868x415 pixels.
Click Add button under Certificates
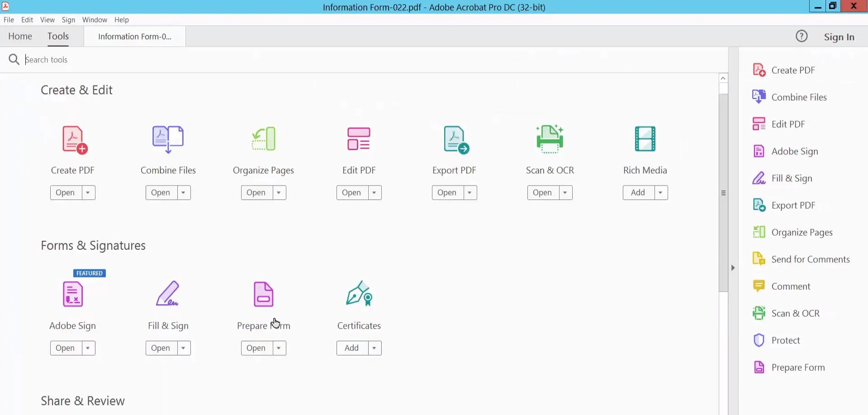pos(352,348)
